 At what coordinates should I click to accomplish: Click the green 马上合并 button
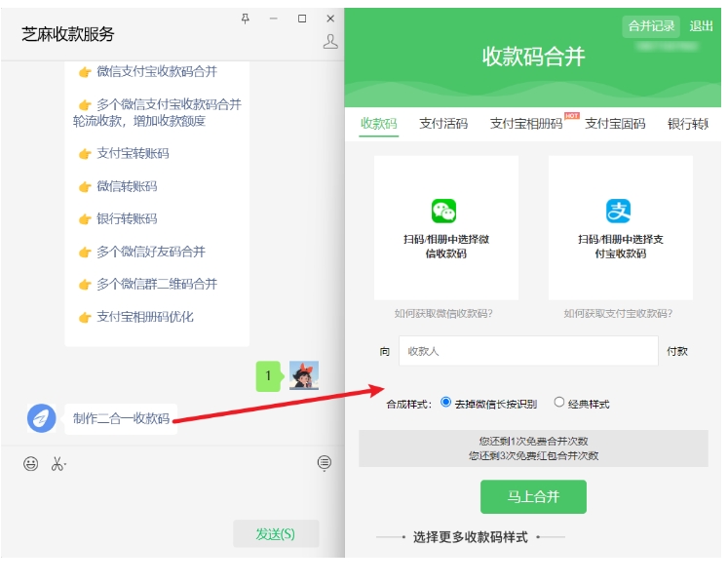click(533, 496)
